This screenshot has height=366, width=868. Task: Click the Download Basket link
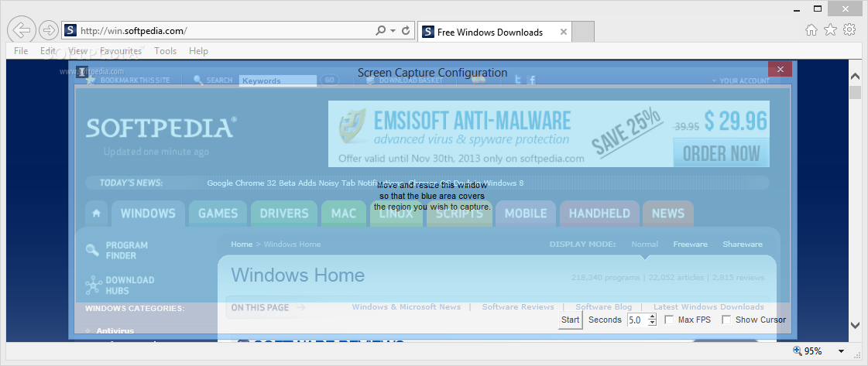pos(405,80)
